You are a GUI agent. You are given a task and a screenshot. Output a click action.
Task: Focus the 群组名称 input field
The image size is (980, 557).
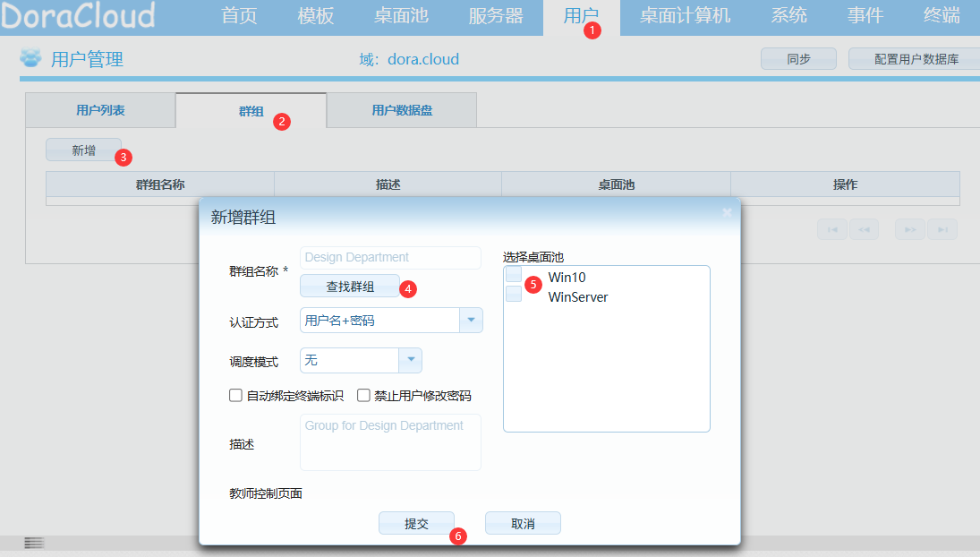tap(390, 258)
